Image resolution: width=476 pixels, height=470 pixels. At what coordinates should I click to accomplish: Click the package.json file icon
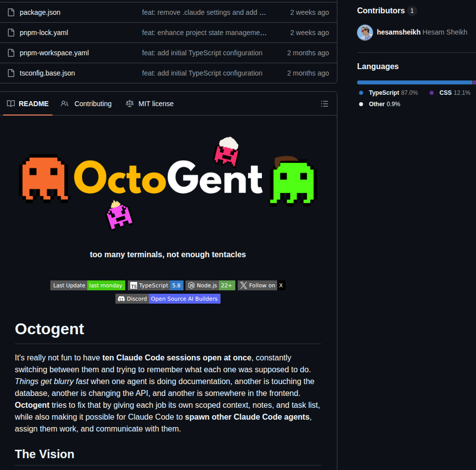[x=11, y=12]
